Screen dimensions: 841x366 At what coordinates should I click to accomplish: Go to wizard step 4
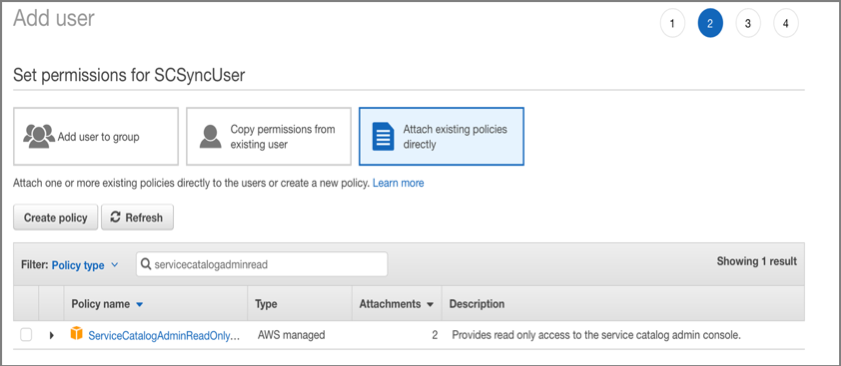(785, 24)
